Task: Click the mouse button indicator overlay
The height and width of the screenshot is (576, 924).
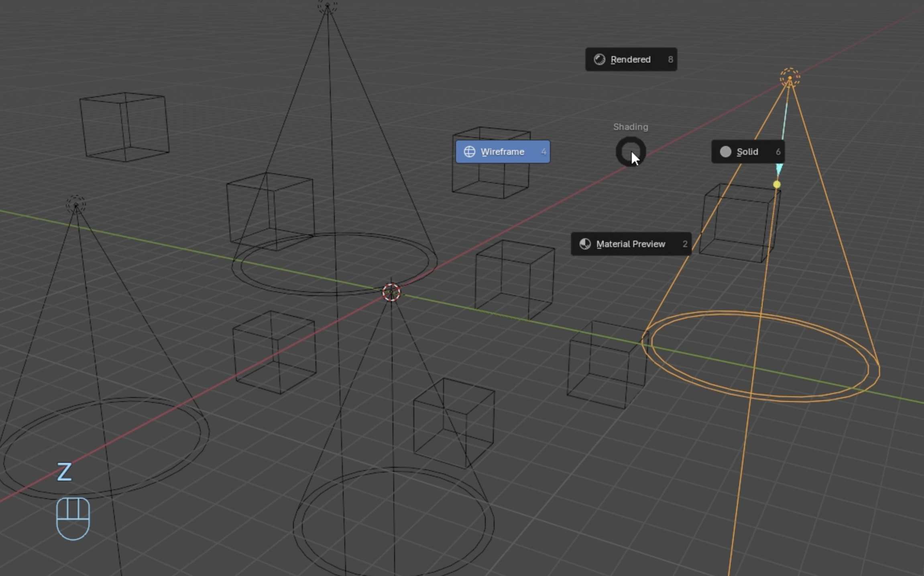Action: point(73,518)
